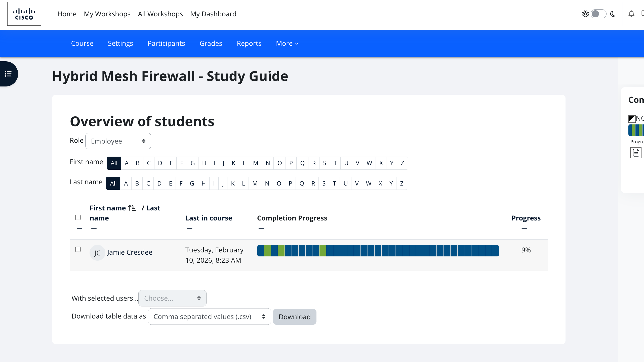The width and height of the screenshot is (644, 362).
Task: Select Jamie Cresdee's row checkbox
Action: point(78,249)
